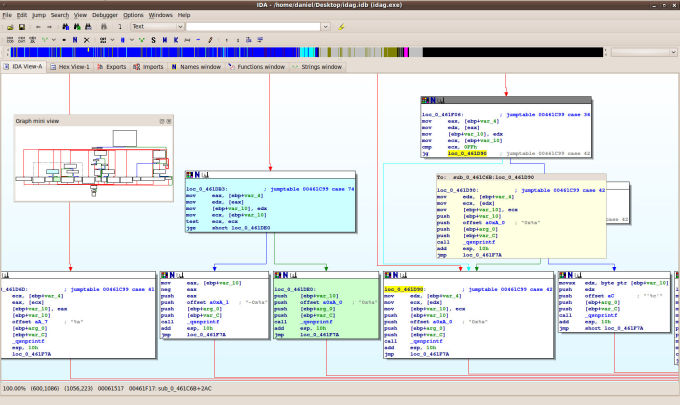The image size is (680, 405).
Task: Expand the long search field dropdown arrow
Action: [327, 27]
